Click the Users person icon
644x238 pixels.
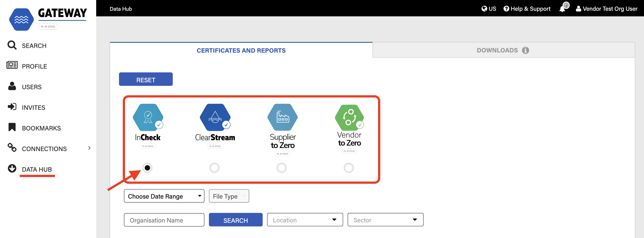[x=12, y=86]
